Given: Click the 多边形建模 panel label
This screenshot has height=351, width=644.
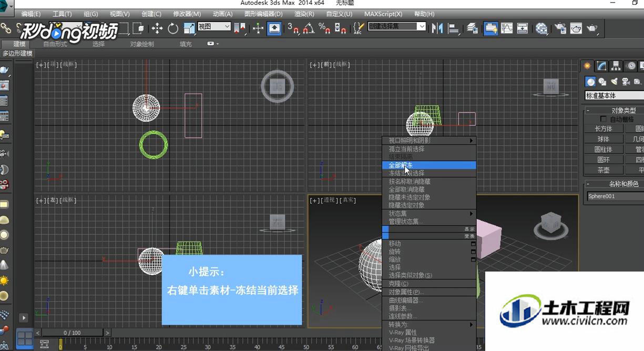Looking at the screenshot, I should 17,53.
